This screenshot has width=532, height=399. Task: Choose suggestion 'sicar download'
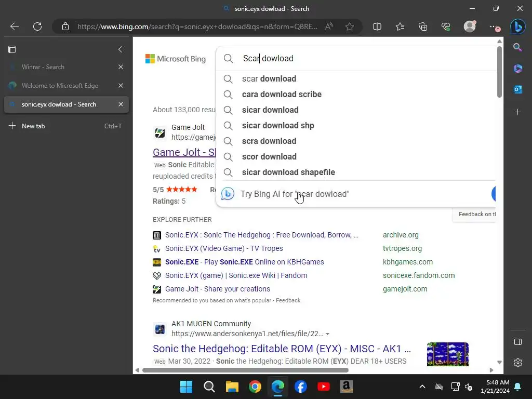tap(355, 110)
